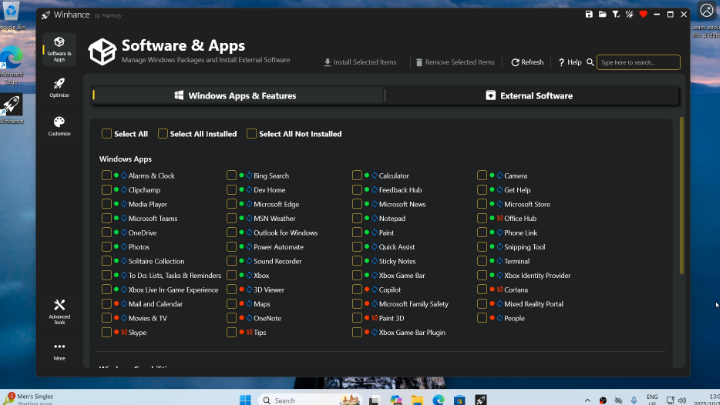Click the theme toggle sparkle icon
This screenshot has height=405, width=720.
(630, 15)
